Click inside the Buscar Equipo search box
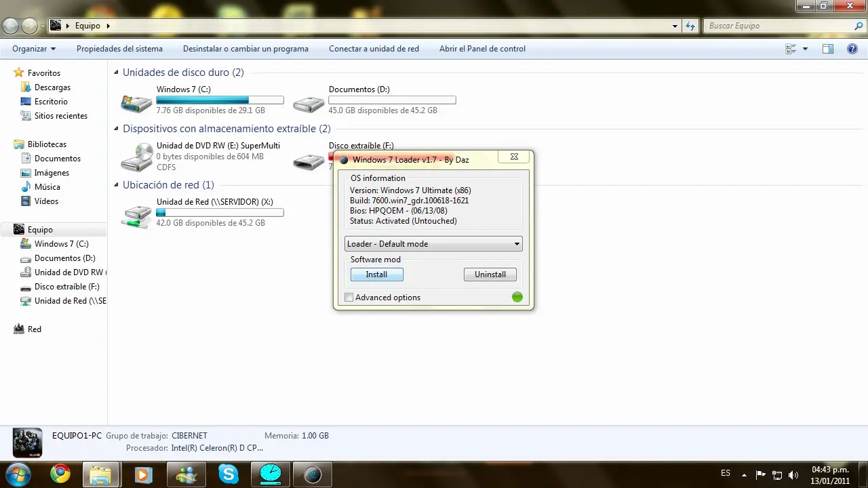Viewport: 868px width, 488px height. click(x=780, y=25)
